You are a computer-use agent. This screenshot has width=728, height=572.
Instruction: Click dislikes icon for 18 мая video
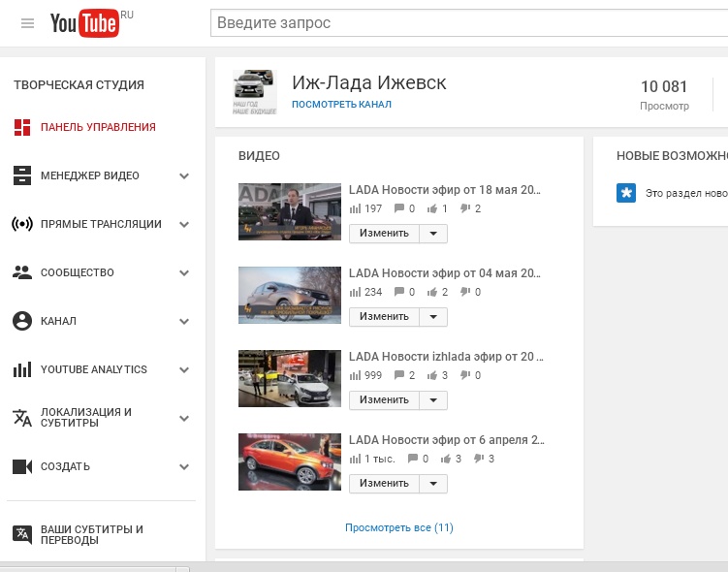tap(464, 208)
